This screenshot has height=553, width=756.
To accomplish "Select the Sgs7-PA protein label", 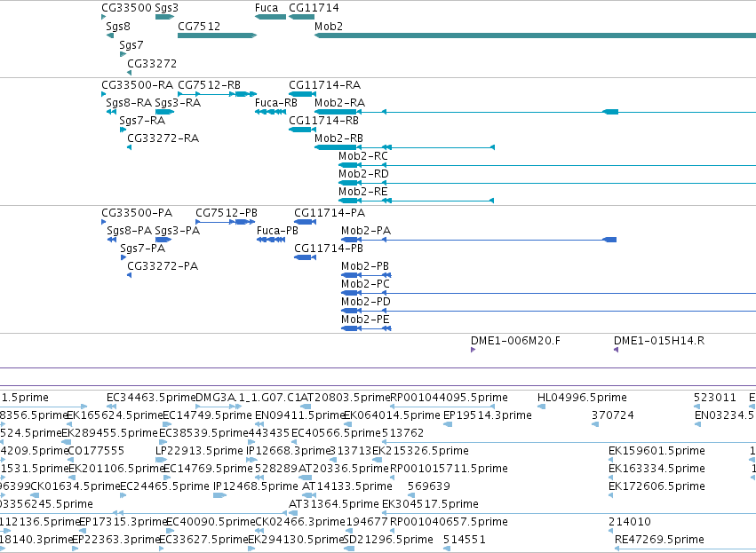I will (x=143, y=248).
